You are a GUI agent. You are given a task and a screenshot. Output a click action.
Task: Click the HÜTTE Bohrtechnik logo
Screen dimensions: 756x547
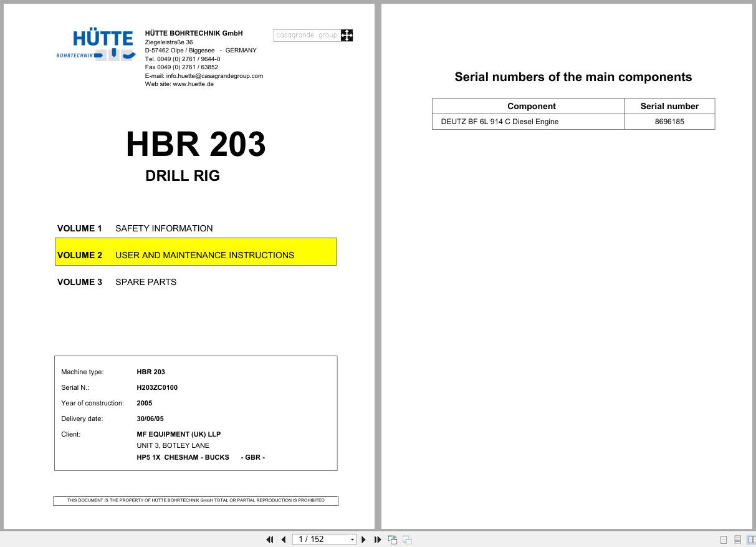coord(96,43)
